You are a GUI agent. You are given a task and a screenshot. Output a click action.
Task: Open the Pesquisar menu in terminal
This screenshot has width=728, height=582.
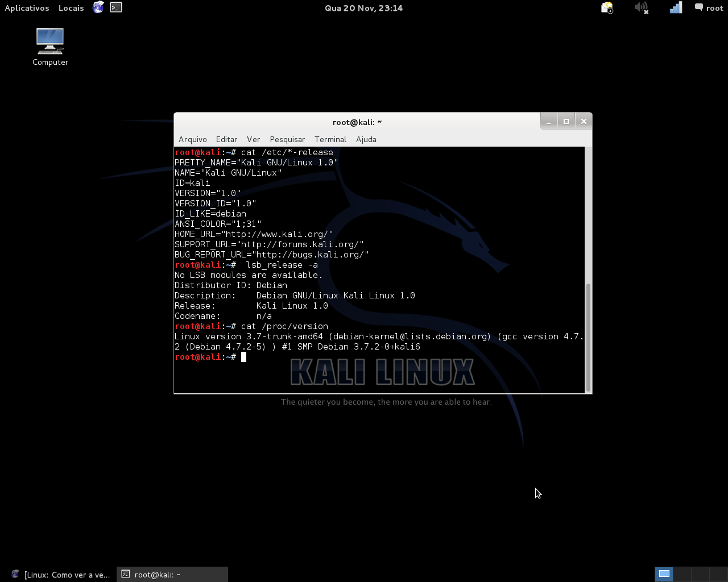tap(287, 139)
